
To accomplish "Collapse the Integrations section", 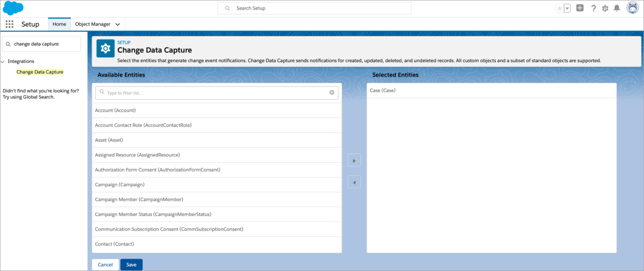I will [x=4, y=61].
